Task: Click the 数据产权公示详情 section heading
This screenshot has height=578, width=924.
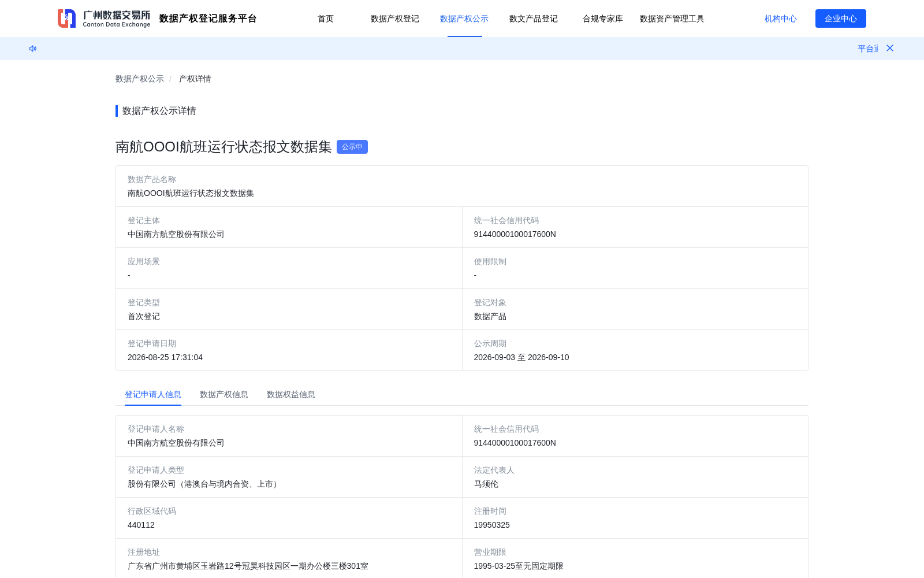Action: [159, 111]
